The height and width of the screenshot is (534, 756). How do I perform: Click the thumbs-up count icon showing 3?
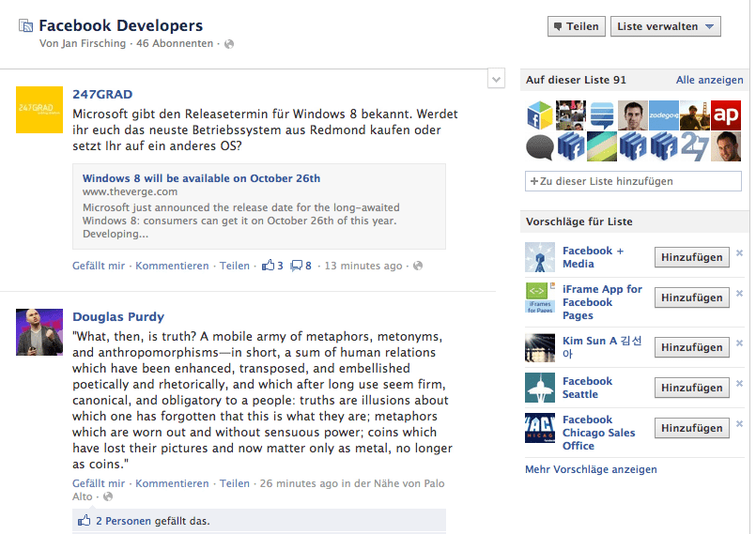pos(272,266)
